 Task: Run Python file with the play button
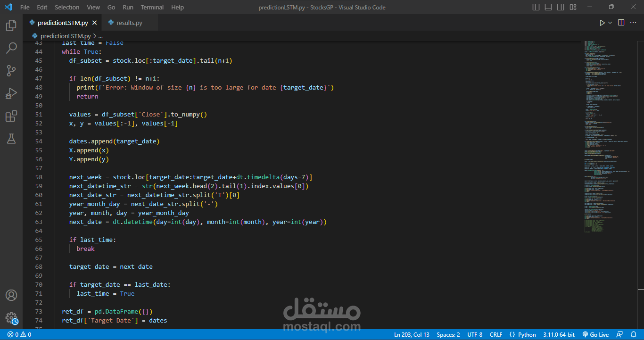click(602, 23)
